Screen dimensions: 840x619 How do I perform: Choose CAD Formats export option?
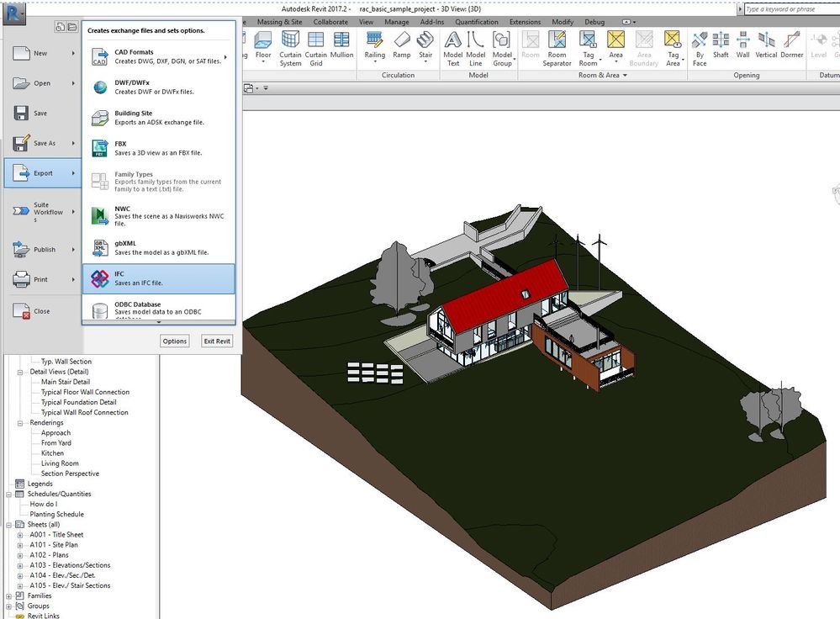[x=159, y=56]
